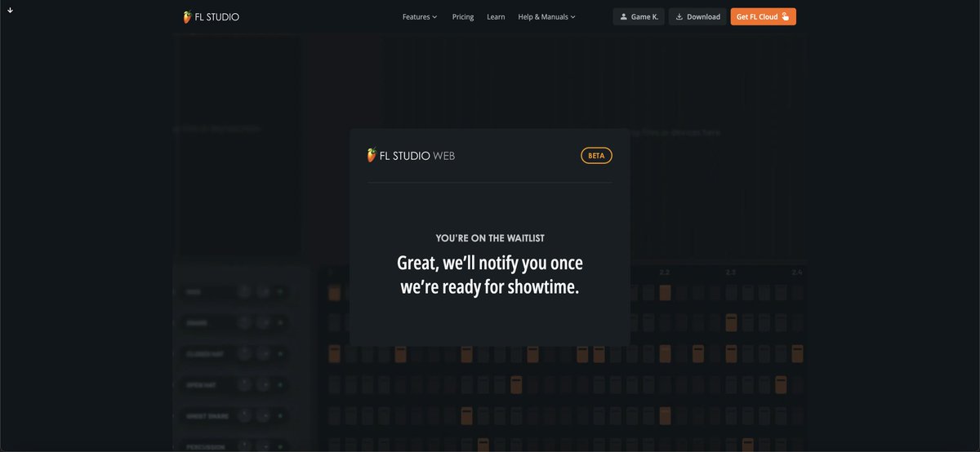Toggle the green LED on the Open Hat row
980x452 pixels.
[x=280, y=385]
